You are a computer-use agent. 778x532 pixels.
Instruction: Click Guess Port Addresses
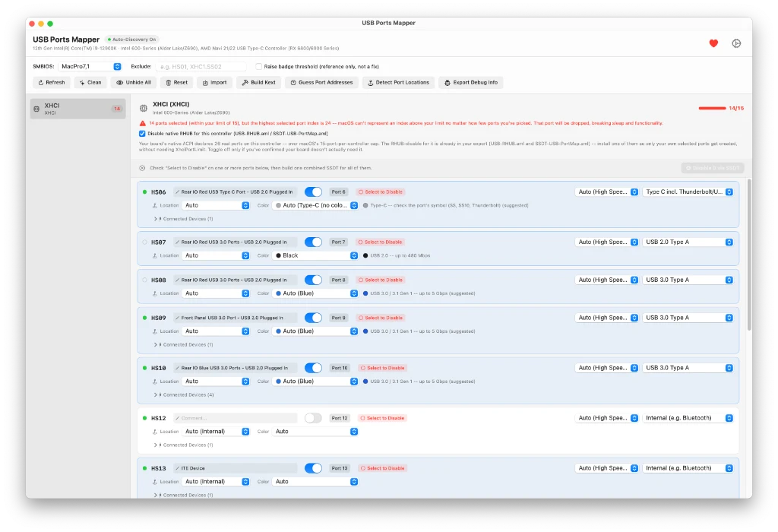(x=321, y=82)
